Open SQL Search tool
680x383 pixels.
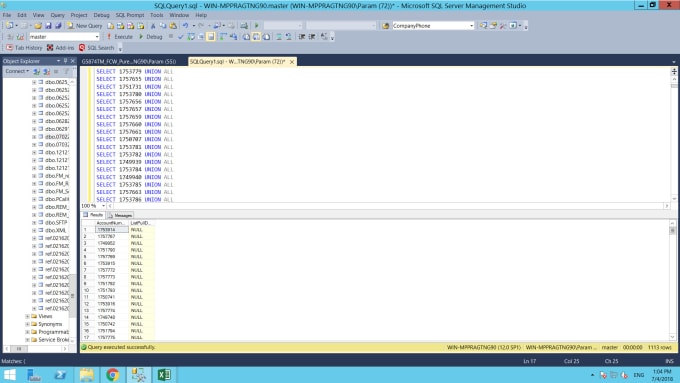(96, 48)
